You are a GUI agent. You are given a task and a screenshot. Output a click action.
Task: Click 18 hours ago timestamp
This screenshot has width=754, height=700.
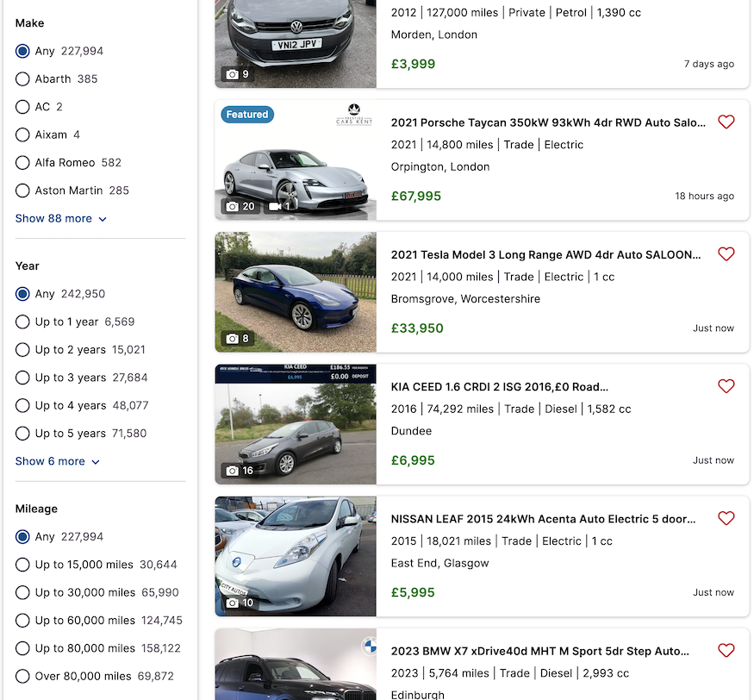[x=705, y=197]
